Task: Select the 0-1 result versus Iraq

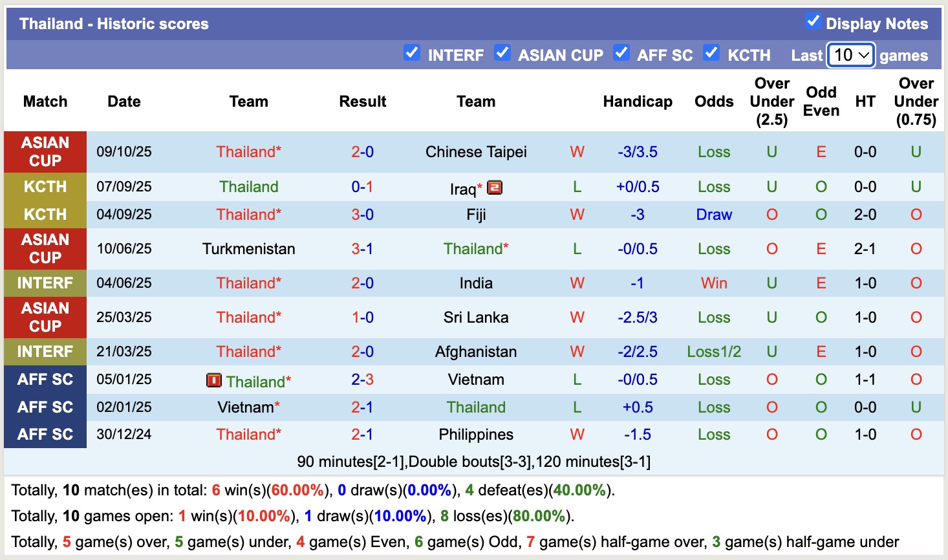Action: tap(362, 187)
